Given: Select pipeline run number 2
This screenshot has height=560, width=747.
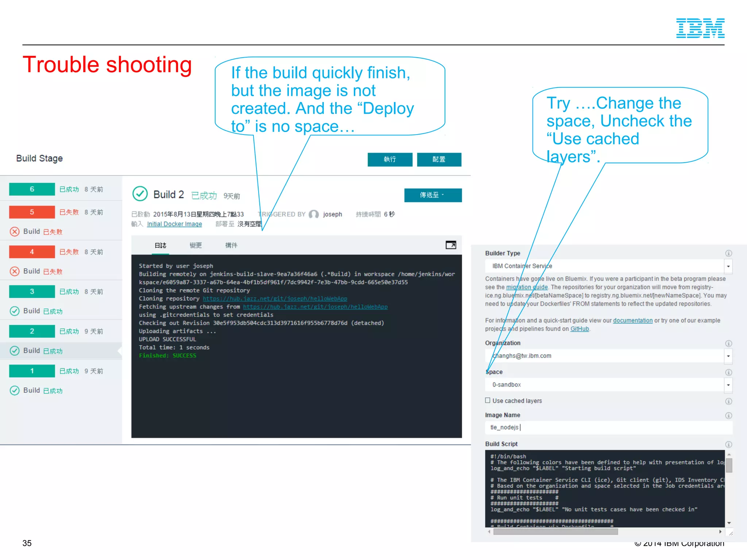Looking at the screenshot, I should click(32, 331).
